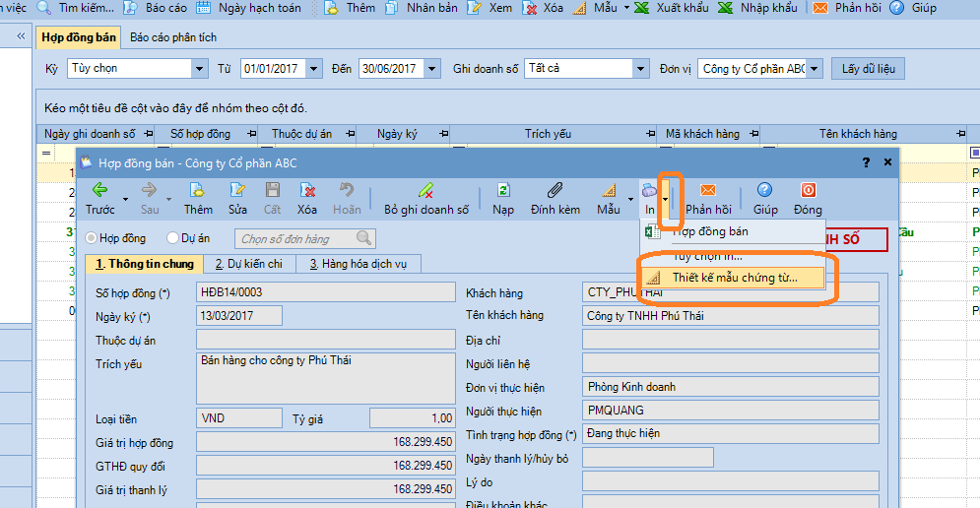The height and width of the screenshot is (508, 980).
Task: Select the Dự án radio button
Action: point(172,238)
